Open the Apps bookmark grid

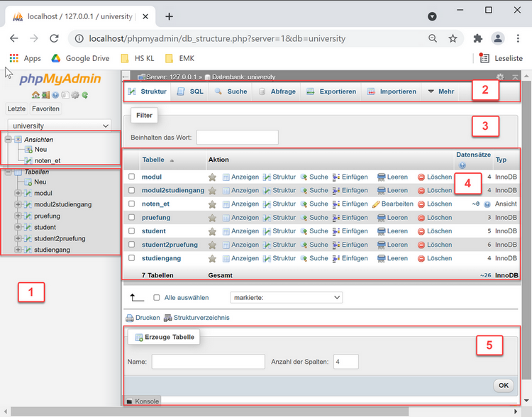pos(26,58)
